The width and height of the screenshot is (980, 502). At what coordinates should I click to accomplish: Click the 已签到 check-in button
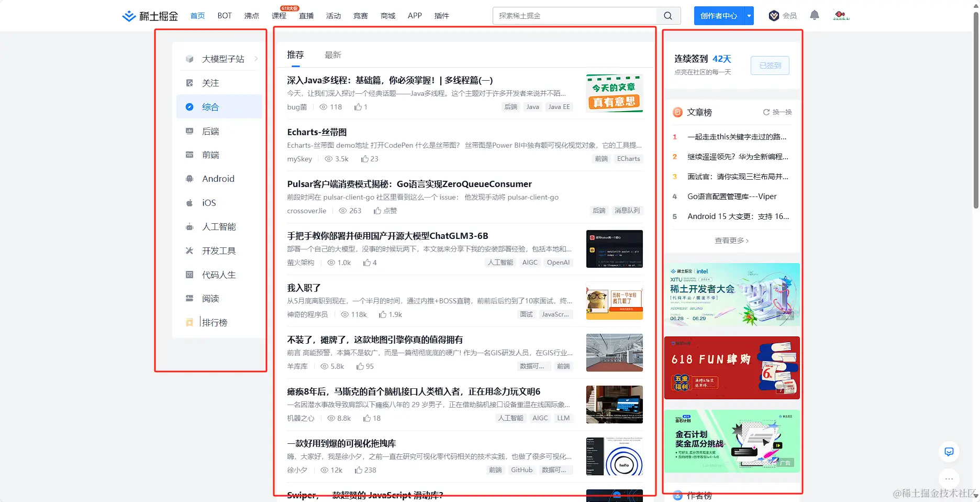770,66
